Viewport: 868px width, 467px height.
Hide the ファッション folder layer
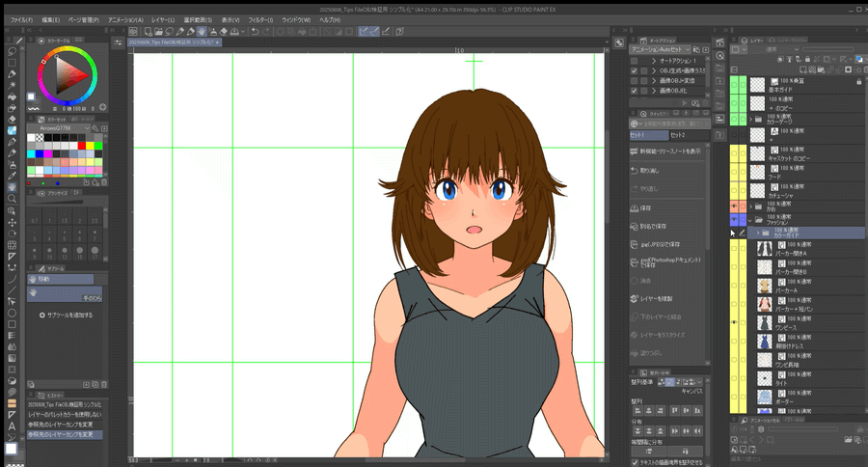point(734,221)
